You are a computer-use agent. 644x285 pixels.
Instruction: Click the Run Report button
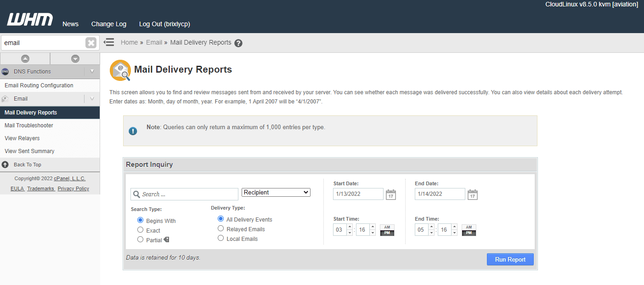tap(510, 259)
